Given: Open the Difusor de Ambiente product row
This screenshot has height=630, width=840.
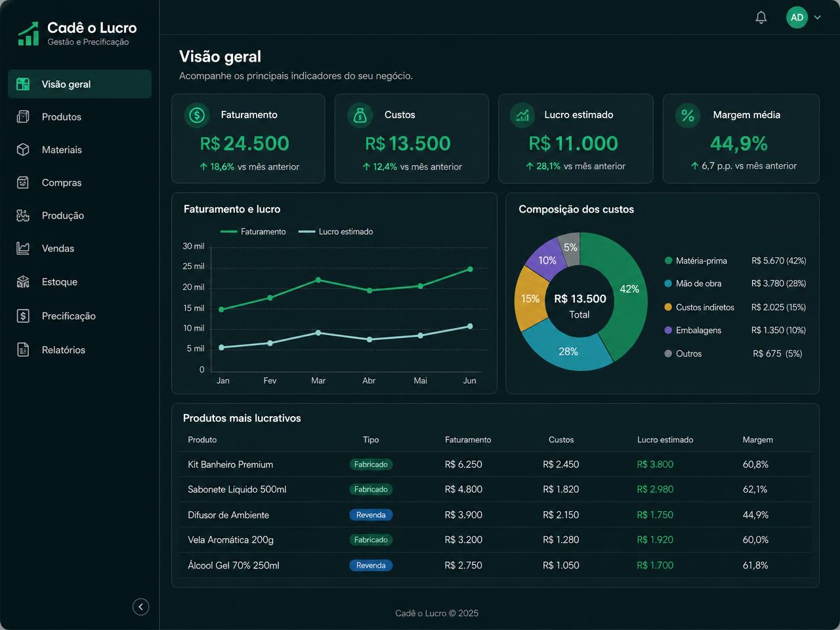Looking at the screenshot, I should pyautogui.click(x=495, y=514).
